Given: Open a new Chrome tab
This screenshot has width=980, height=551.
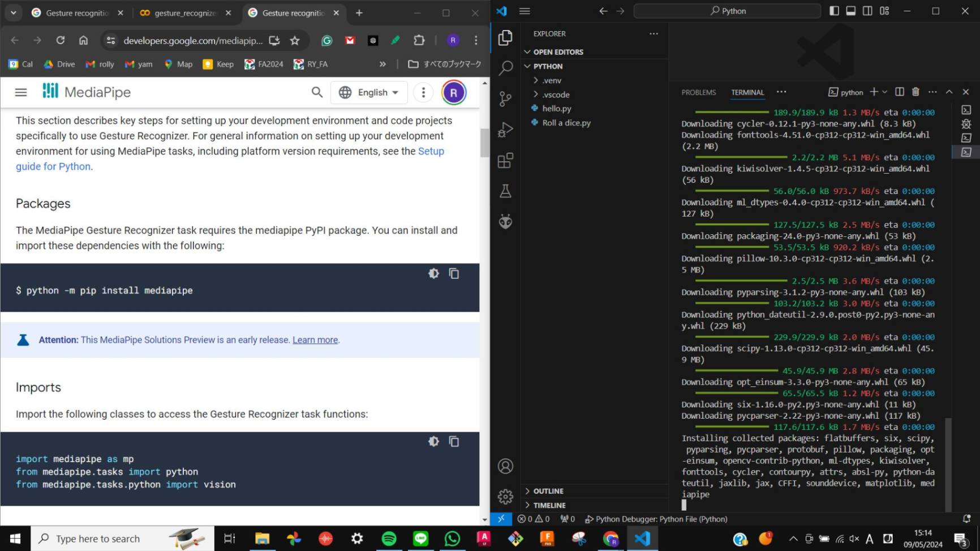Looking at the screenshot, I should (359, 13).
